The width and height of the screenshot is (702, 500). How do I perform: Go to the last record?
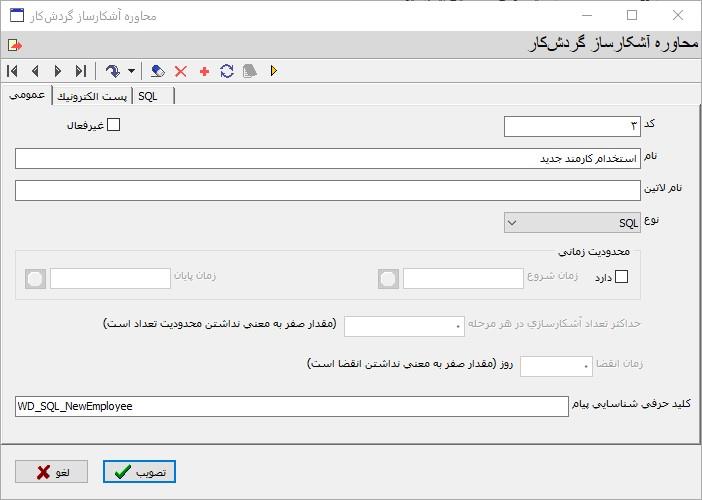(81, 71)
